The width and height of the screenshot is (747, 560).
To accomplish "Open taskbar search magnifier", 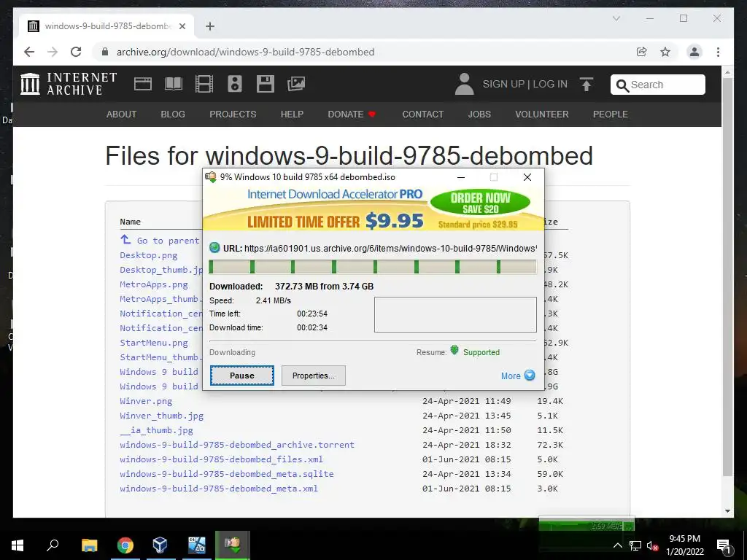I will tap(53, 544).
